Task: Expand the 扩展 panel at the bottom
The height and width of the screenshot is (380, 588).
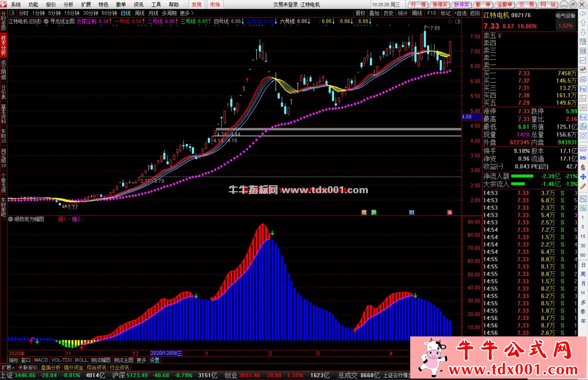Action: point(8,367)
